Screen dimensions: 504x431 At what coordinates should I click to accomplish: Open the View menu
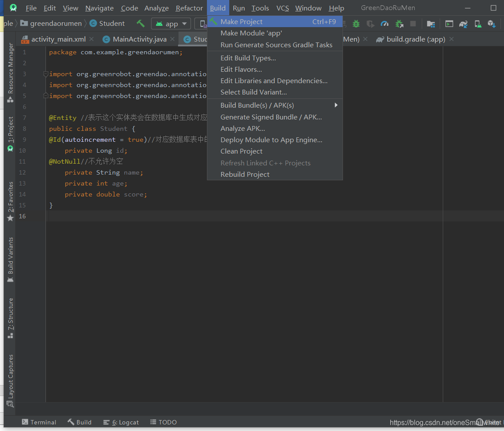[x=70, y=8]
